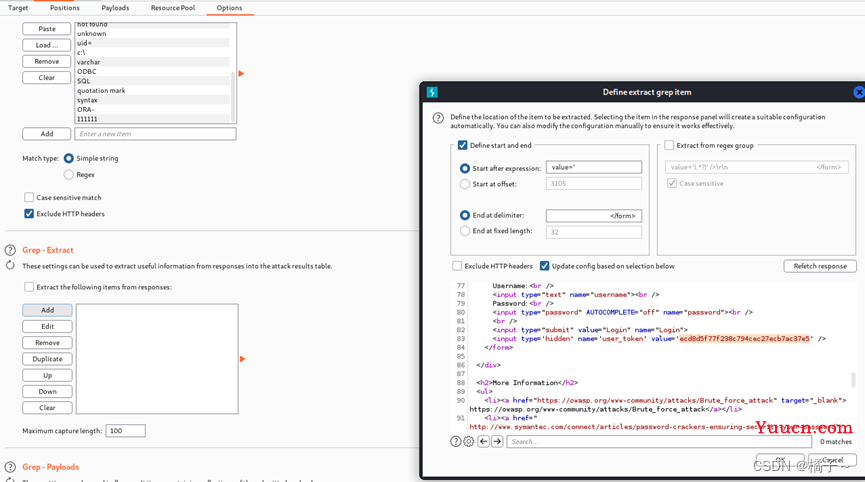The image size is (865, 482).
Task: Click Up button
Action: coord(47,375)
